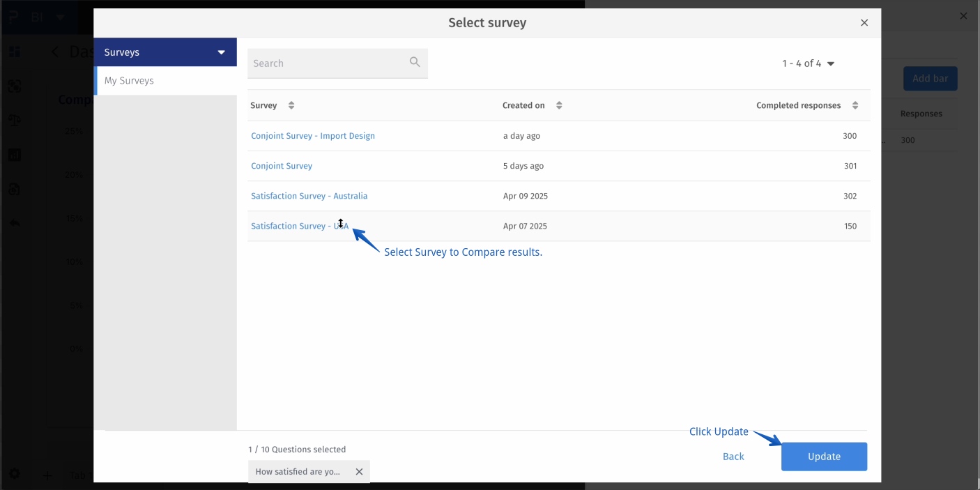Click the search magnifier icon in survey search bar

point(415,62)
